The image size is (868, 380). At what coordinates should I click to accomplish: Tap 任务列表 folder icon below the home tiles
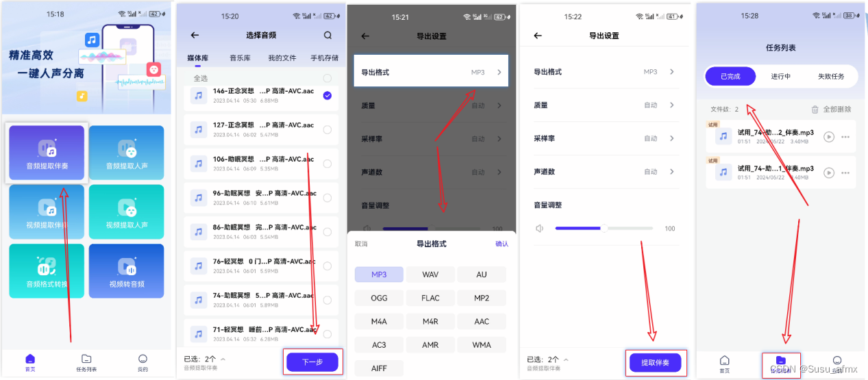click(x=86, y=359)
